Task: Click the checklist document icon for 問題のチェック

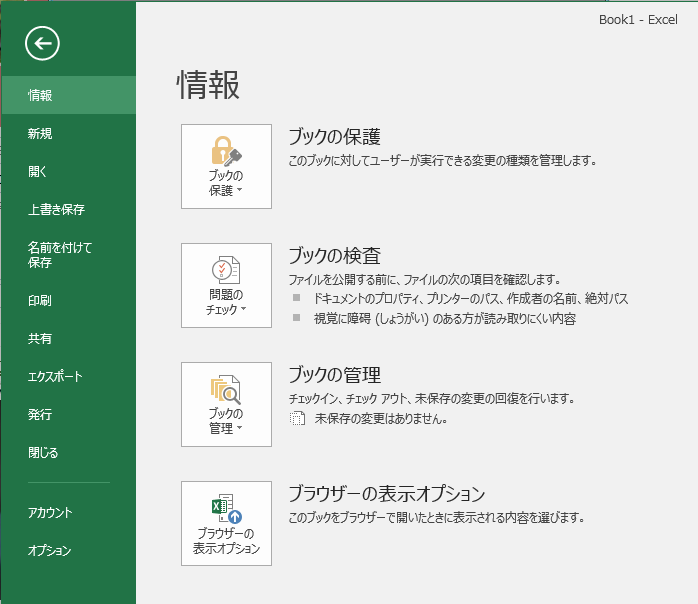Action: 226,270
